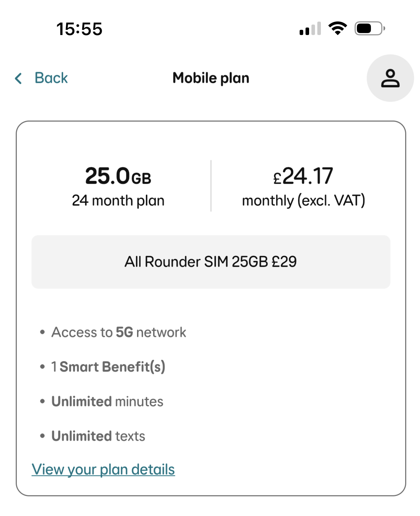Select the Access to 5G network item
The width and height of the screenshot is (420, 516).
click(x=119, y=332)
